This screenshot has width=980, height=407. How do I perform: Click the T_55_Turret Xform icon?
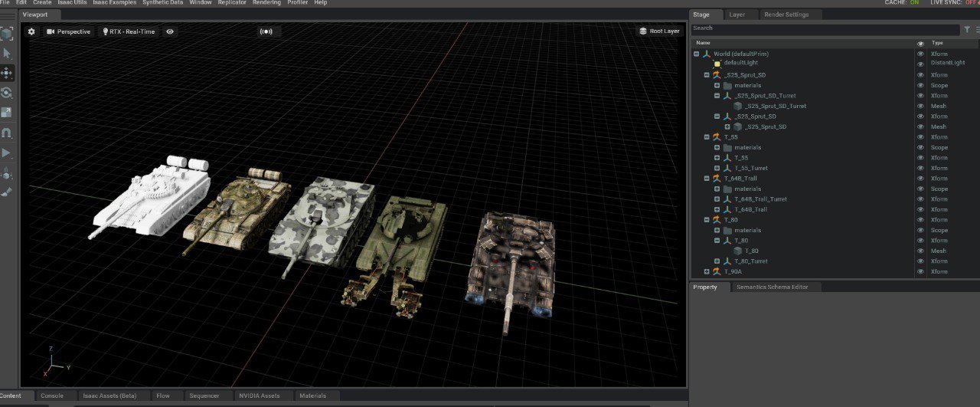[x=727, y=168]
